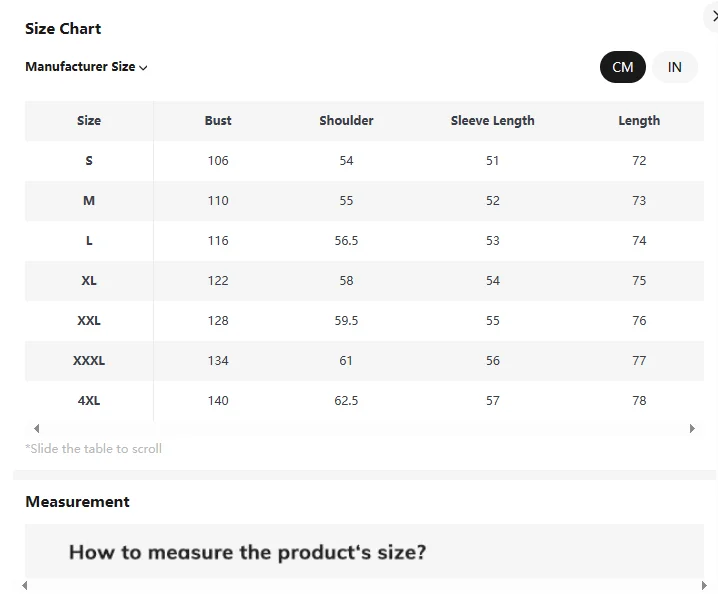
Task: Click the measurement section's left scroll arrow
Action: (x=25, y=585)
